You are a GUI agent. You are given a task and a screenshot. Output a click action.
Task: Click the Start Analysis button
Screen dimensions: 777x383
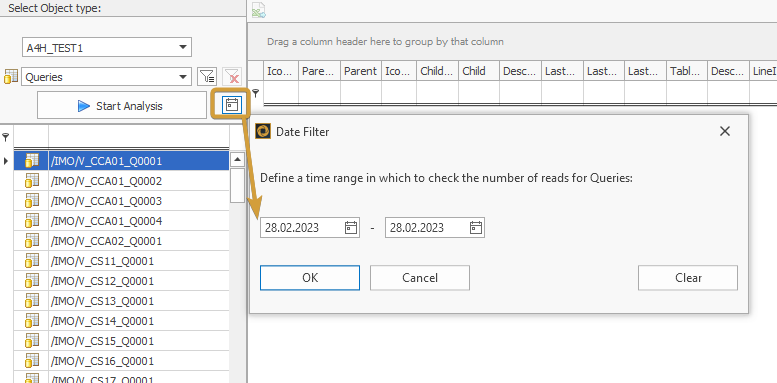[122, 105]
